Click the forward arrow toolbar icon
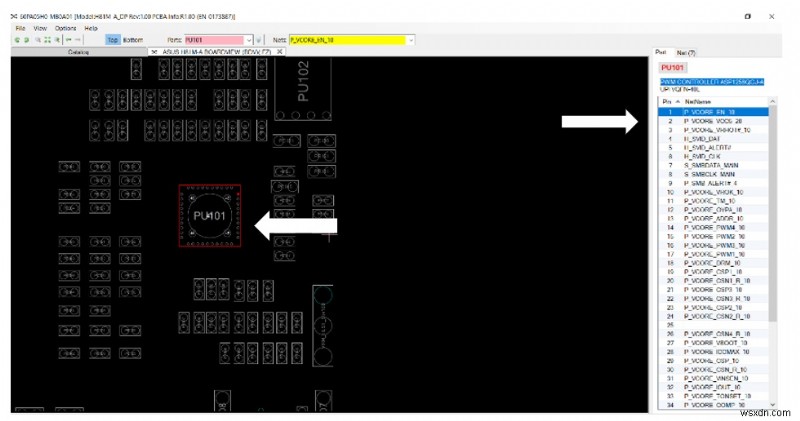The height and width of the screenshot is (421, 800). [x=78, y=40]
